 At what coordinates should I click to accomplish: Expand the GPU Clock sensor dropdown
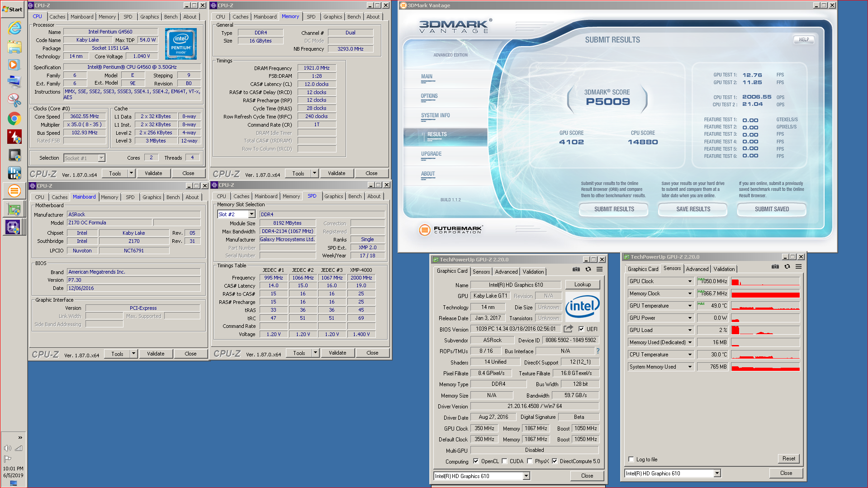690,281
